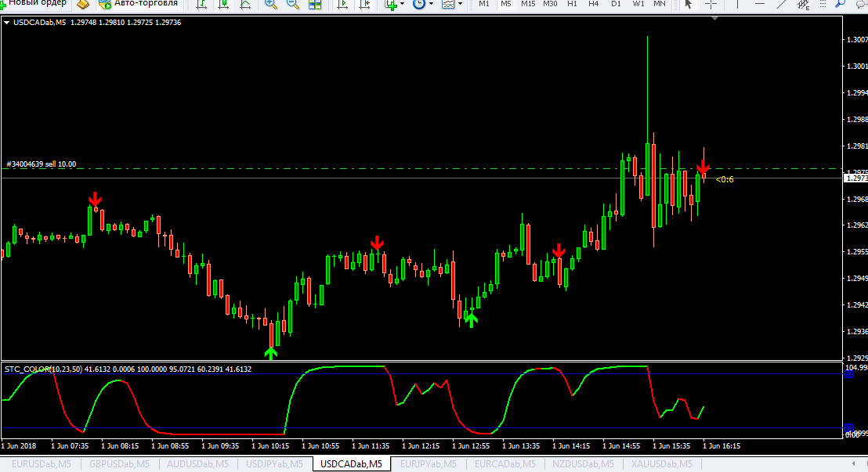This screenshot has height=472, width=868.
Task: Open the chart templates icon
Action: click(448, 5)
